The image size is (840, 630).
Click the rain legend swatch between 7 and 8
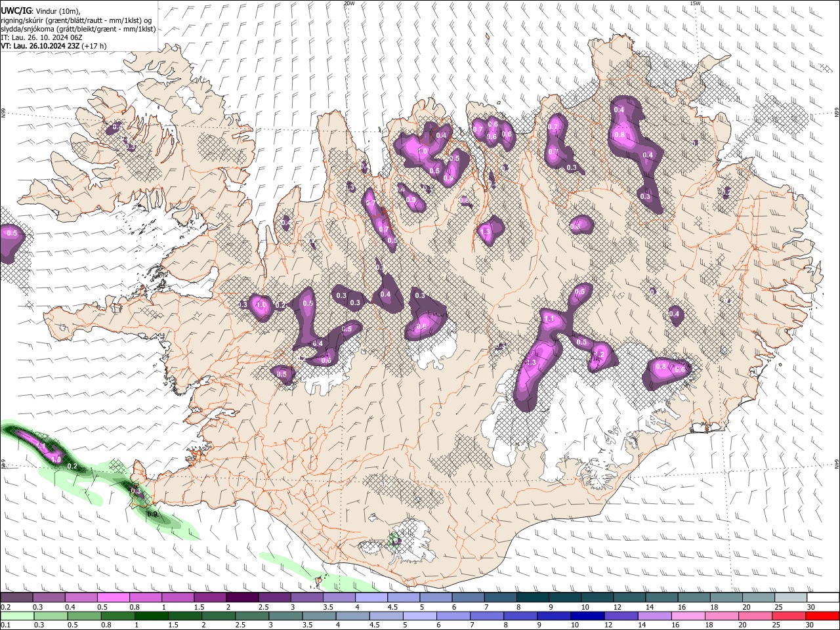pos(487,616)
